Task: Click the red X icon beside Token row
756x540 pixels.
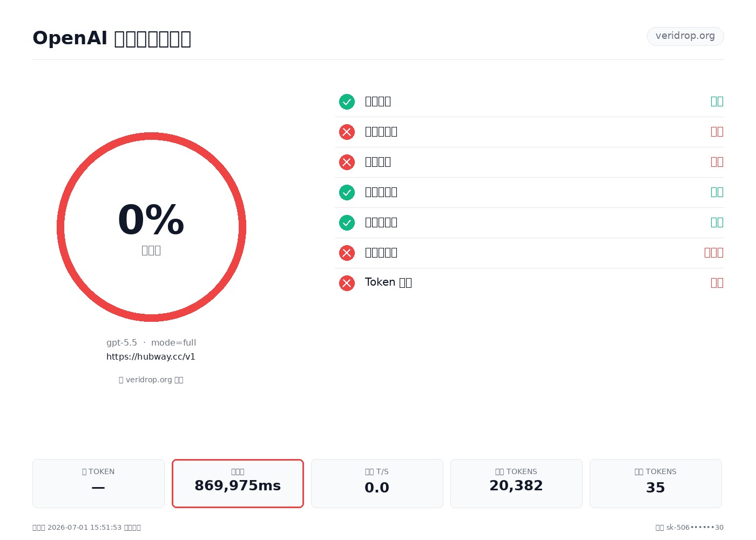Action: click(347, 283)
